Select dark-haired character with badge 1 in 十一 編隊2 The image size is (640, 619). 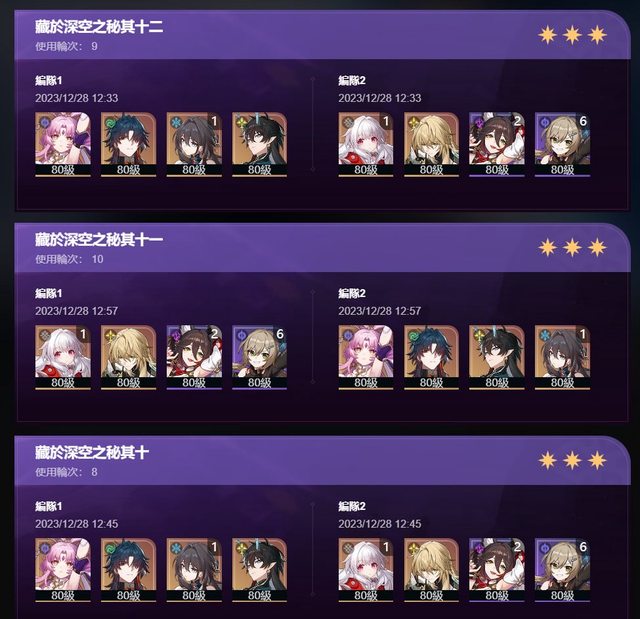[562, 357]
